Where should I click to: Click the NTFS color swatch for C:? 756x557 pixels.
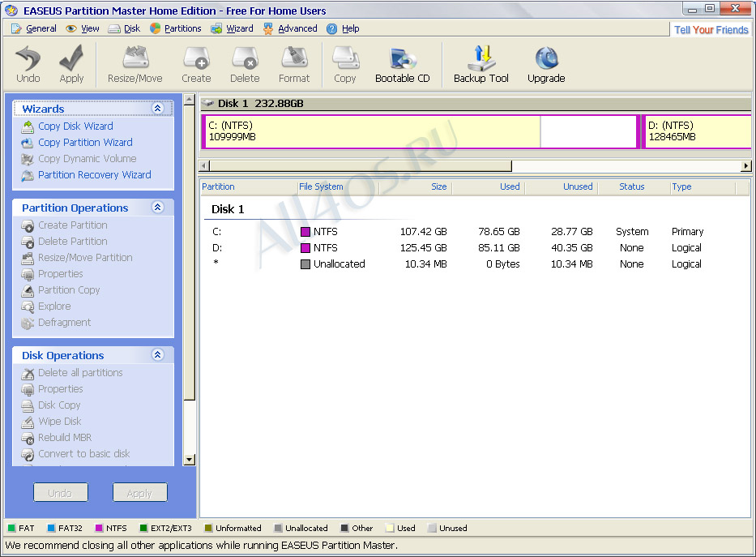[305, 232]
